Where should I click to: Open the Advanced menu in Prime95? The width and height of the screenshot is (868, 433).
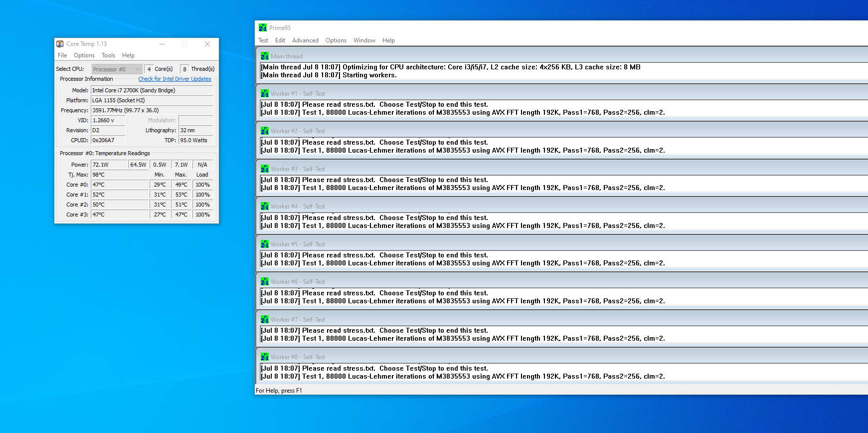click(305, 40)
